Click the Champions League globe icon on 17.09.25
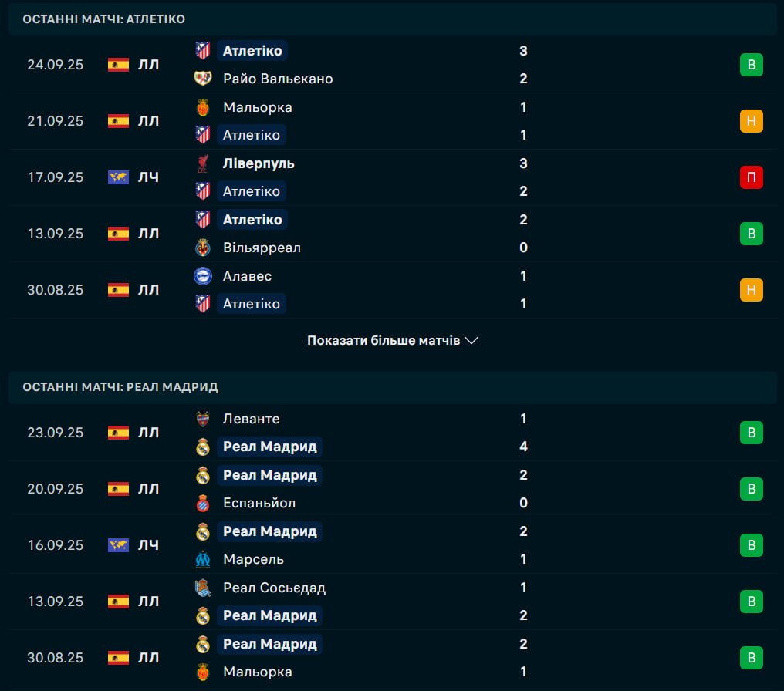The image size is (784, 691). tap(118, 177)
